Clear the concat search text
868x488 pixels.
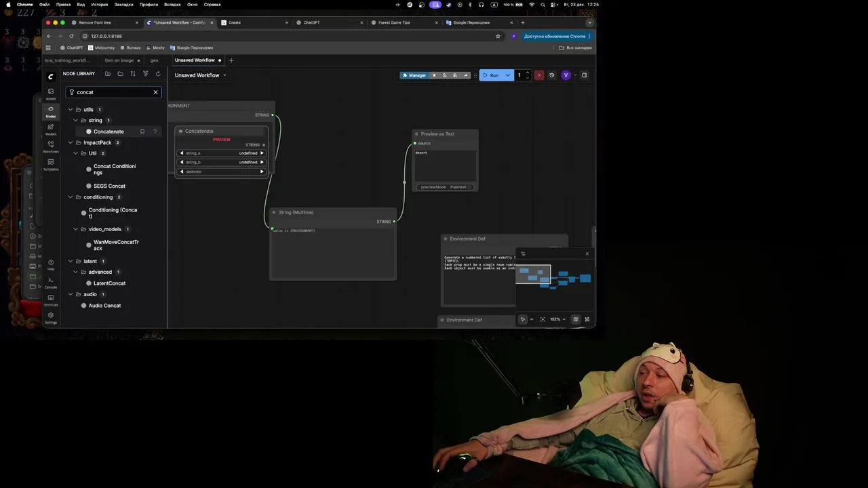155,92
